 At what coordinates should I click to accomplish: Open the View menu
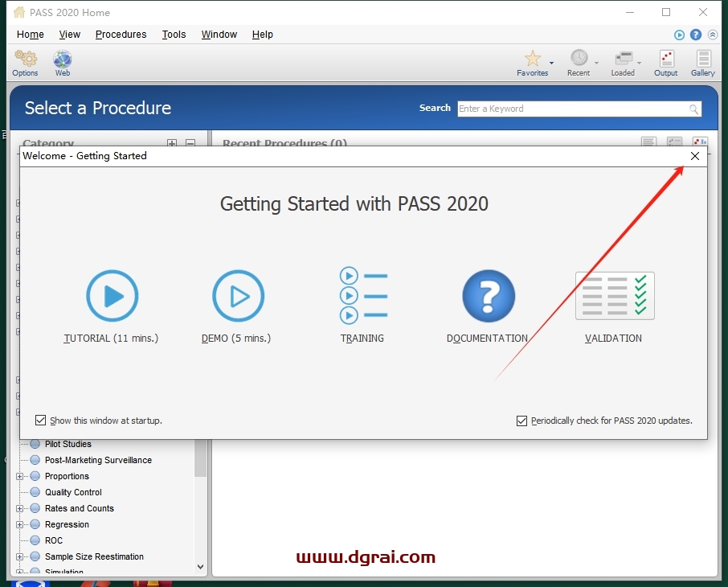coord(70,35)
